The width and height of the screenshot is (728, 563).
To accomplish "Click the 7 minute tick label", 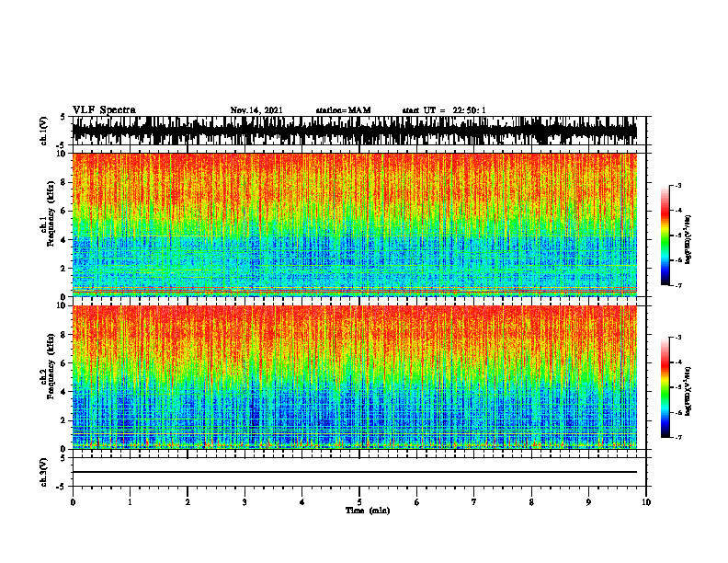I will (474, 502).
